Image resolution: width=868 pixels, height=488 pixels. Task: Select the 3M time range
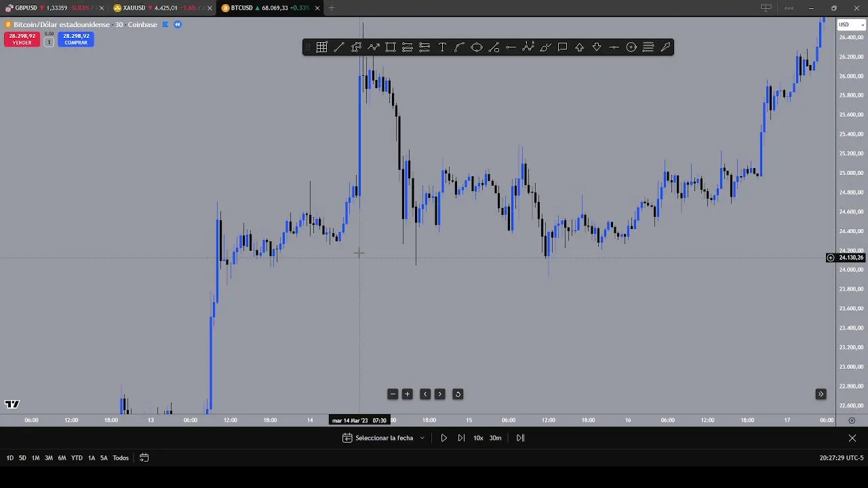[49, 457]
